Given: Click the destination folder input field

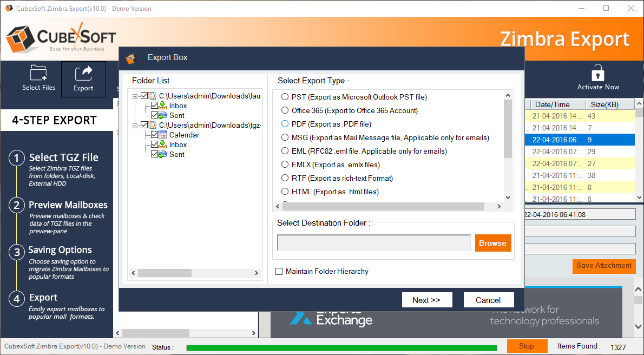Looking at the screenshot, I should point(373,242).
